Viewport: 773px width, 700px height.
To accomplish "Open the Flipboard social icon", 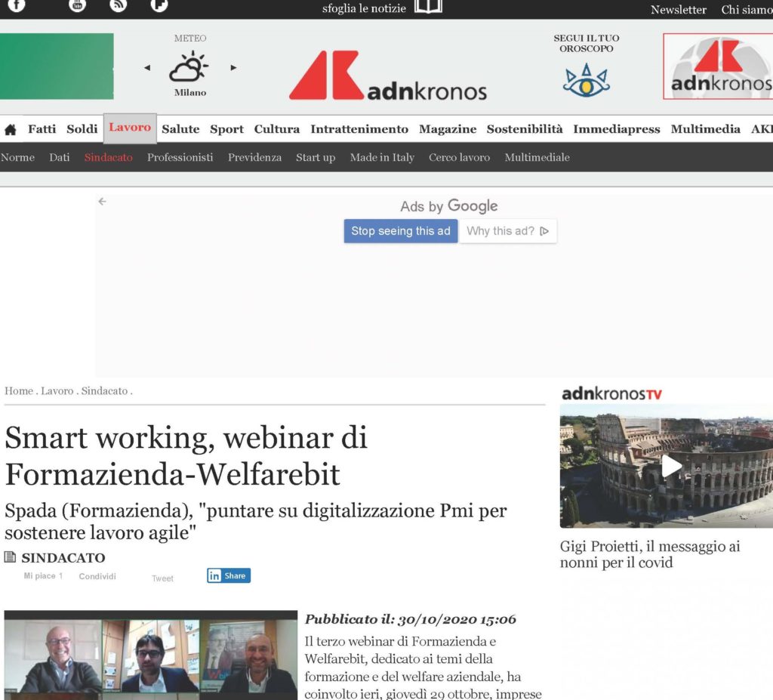I will [x=159, y=5].
